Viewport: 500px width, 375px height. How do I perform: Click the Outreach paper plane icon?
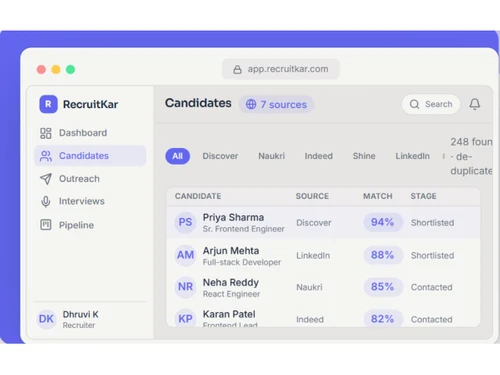pyautogui.click(x=46, y=179)
